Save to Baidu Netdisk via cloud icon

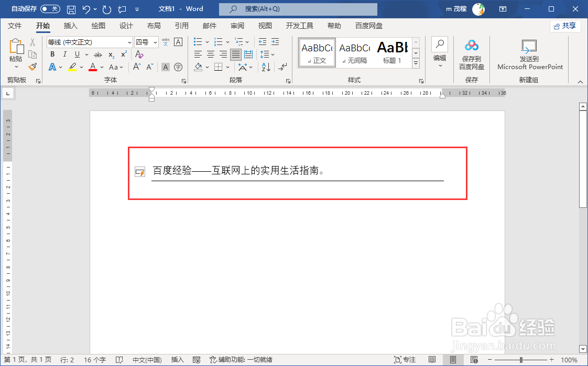471,54
